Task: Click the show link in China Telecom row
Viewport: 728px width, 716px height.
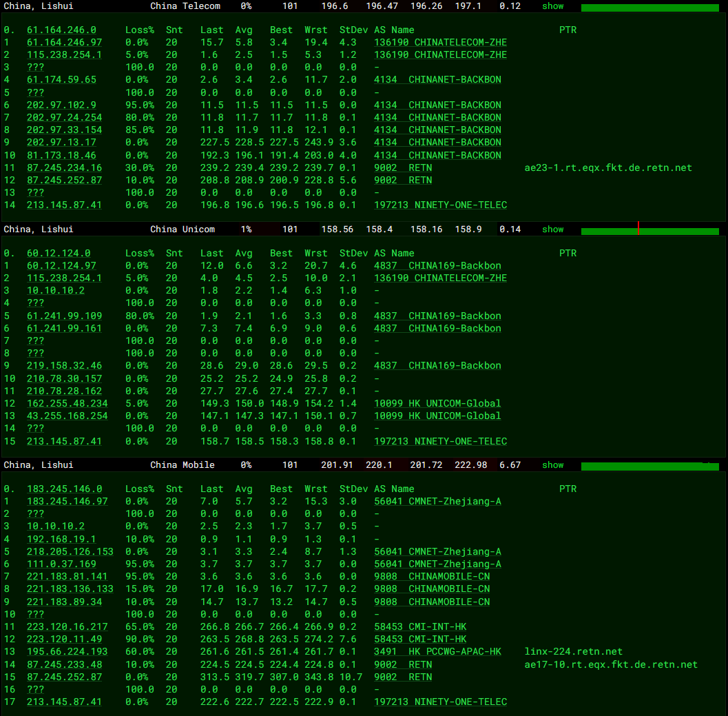Action: click(552, 6)
